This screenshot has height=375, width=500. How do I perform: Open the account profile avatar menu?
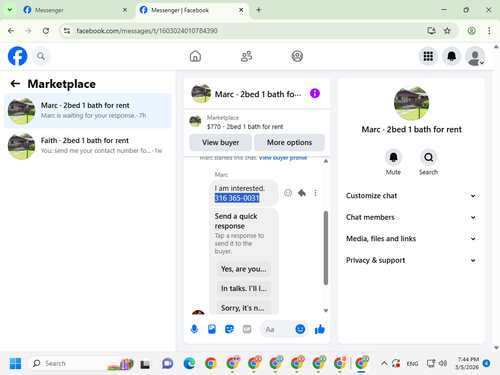tap(475, 56)
